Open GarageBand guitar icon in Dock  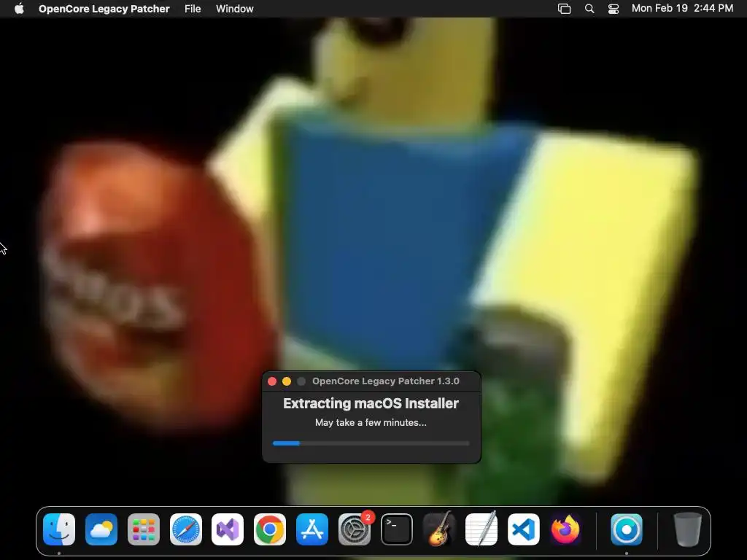pyautogui.click(x=438, y=529)
